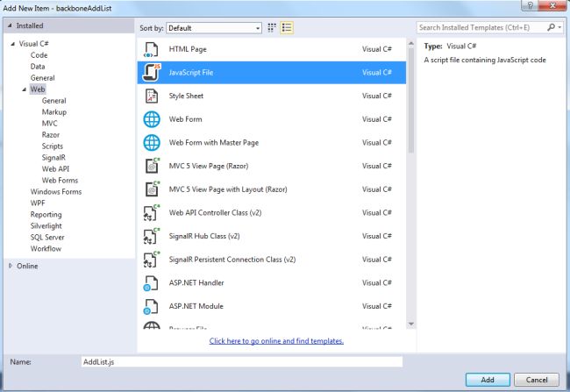Select the Web category

click(38, 89)
